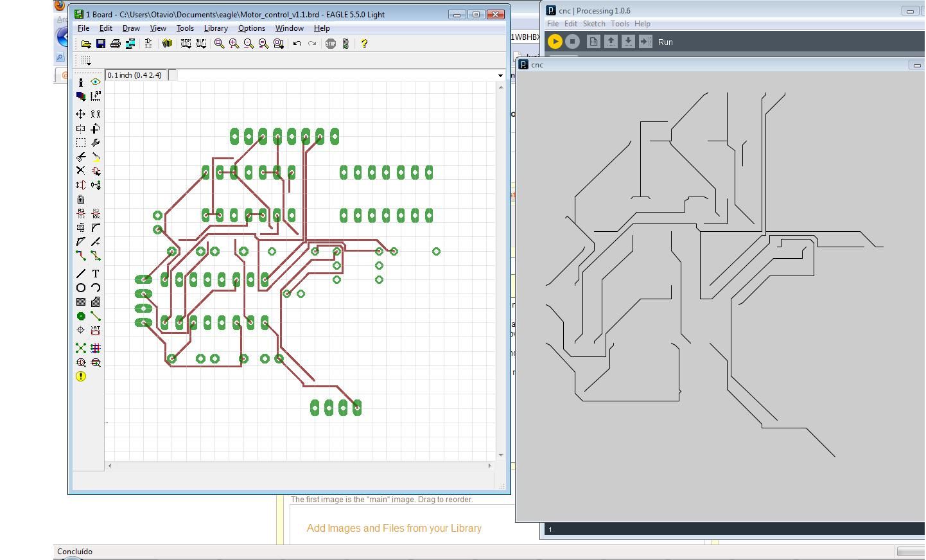Open the layer selector dropdown
Screen dimensions: 926x560
500,75
